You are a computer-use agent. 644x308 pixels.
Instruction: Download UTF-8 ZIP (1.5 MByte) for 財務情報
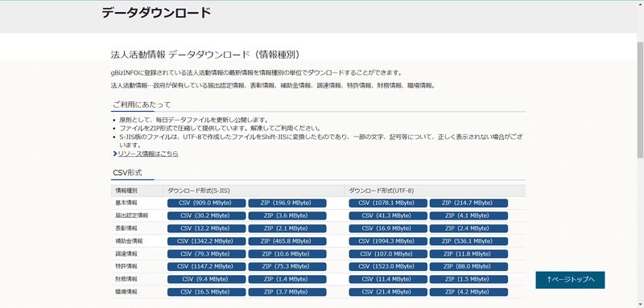point(469,279)
